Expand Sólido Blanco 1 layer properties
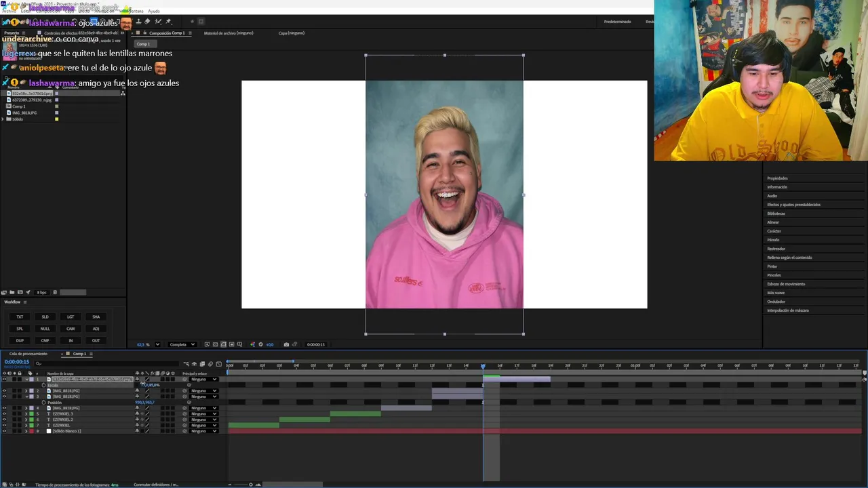This screenshot has height=488, width=868. point(26,431)
